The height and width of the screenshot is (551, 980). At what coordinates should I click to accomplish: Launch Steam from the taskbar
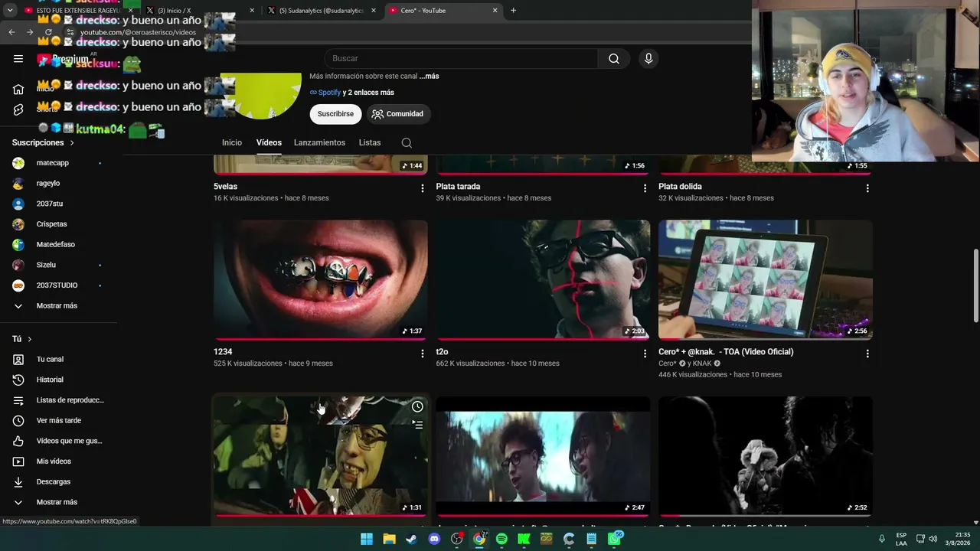[412, 539]
